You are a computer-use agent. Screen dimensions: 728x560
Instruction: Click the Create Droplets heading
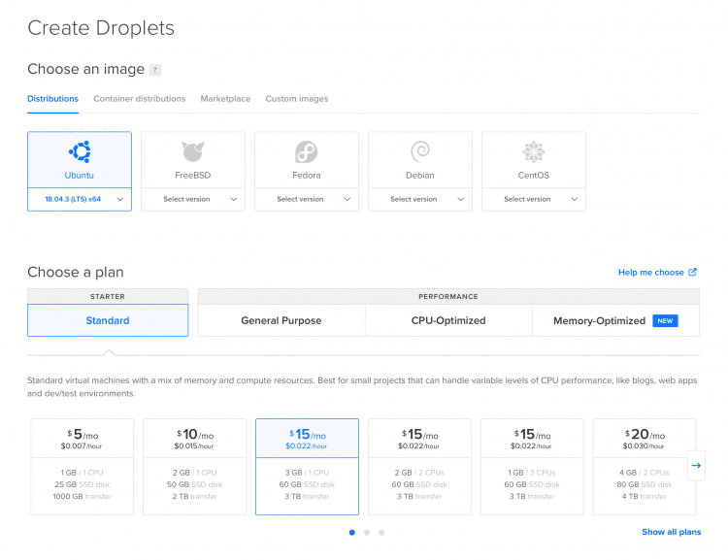(x=101, y=28)
